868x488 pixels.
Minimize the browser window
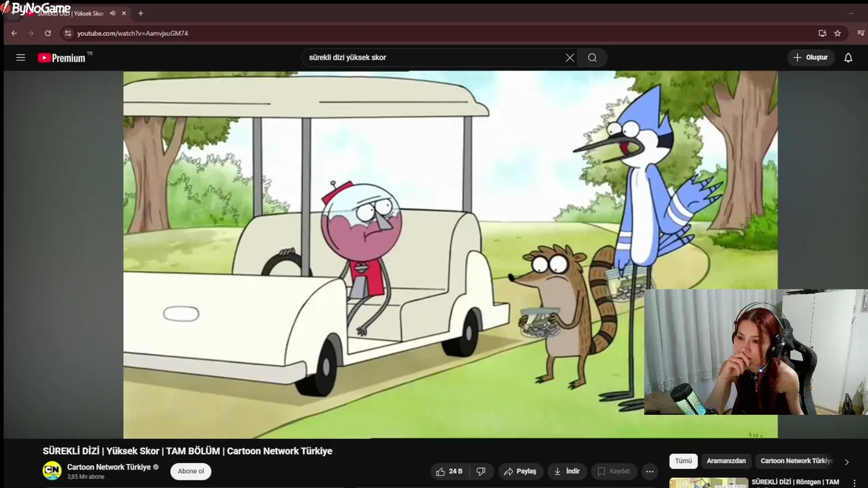tap(851, 14)
